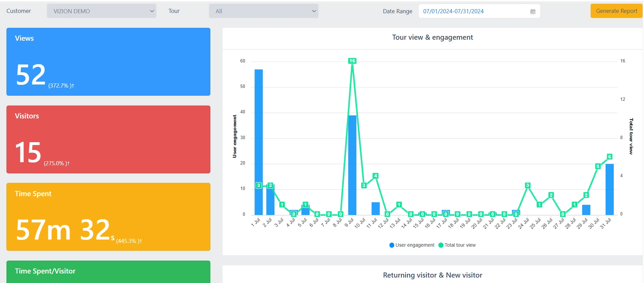Open the Customer dropdown showing VIZION DEMO

(x=102, y=11)
